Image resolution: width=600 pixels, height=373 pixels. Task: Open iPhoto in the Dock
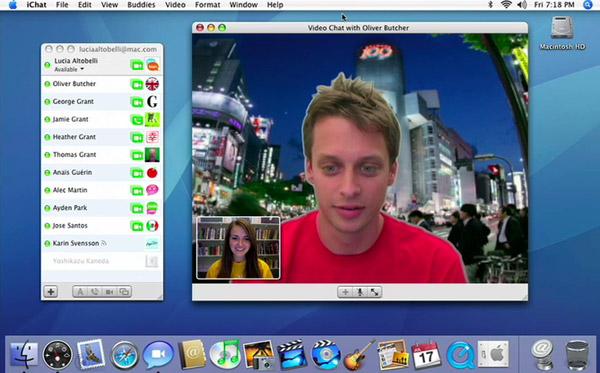tap(258, 354)
